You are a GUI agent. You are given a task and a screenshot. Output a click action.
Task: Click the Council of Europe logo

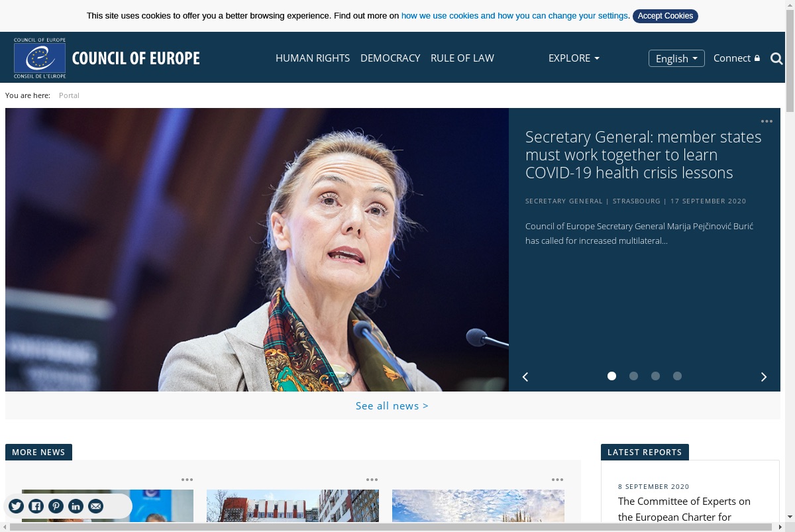tap(107, 58)
